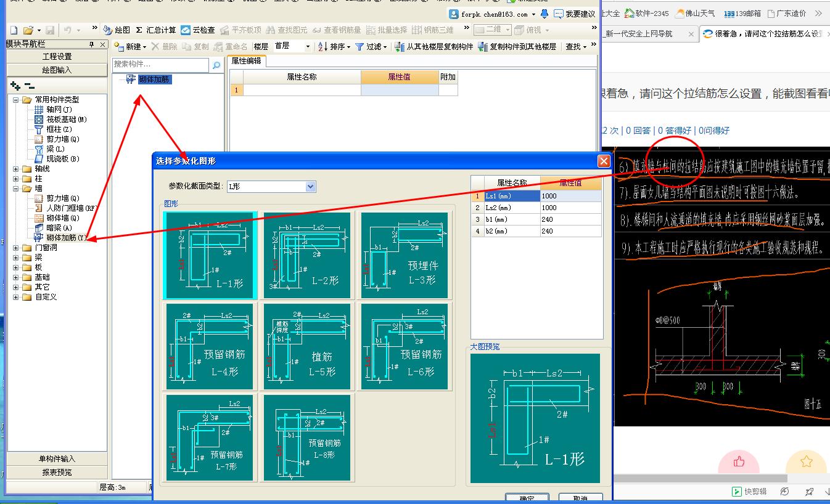Select the 植筋 L-5形 thumbnail

coord(306,346)
